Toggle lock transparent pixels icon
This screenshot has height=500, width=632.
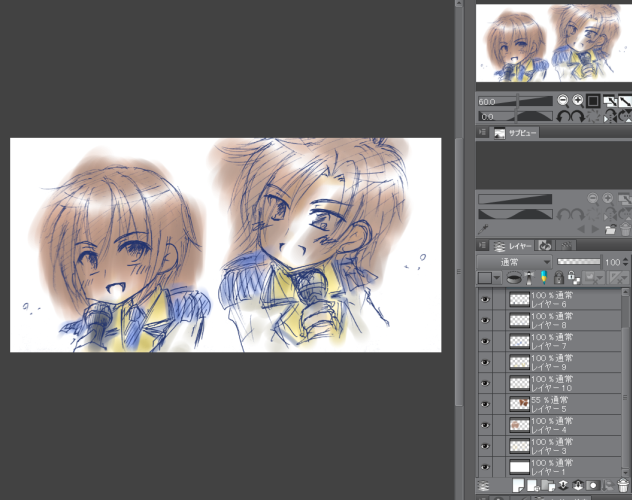[574, 278]
